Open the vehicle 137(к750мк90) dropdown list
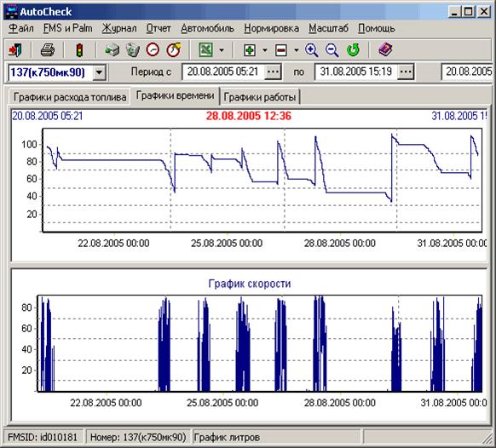This screenshot has width=496, height=448. point(99,72)
